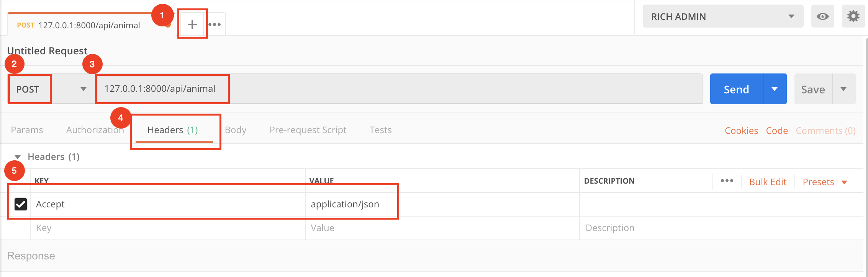Open a new request tab with plus icon
The width and height of the screenshot is (868, 277).
pyautogui.click(x=192, y=24)
